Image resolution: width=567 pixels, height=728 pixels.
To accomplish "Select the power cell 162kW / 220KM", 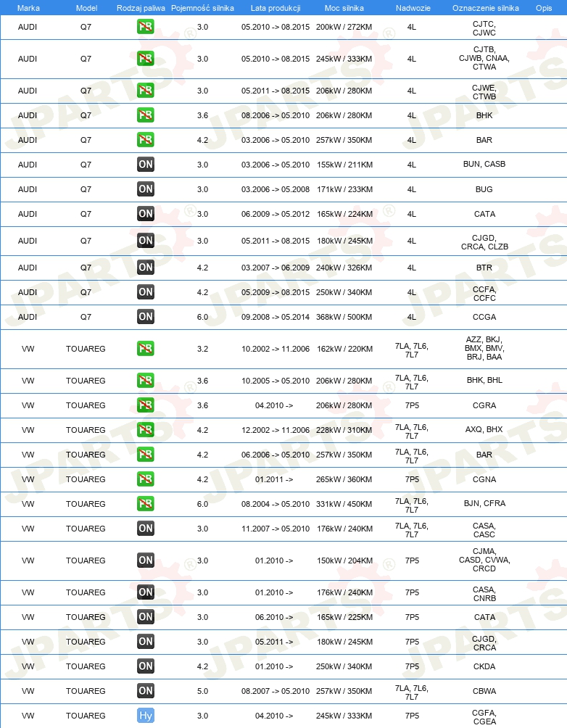I will 344,349.
